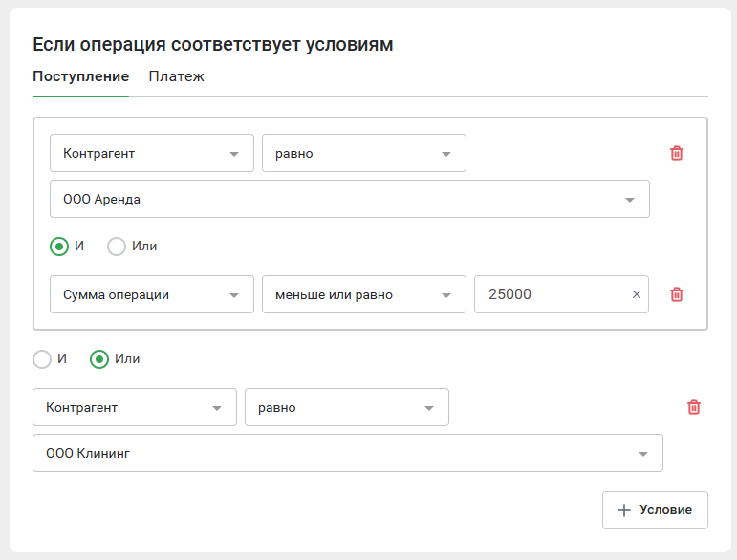Clear the 25000 amount with the X icon
737x560 pixels.
coord(637,294)
